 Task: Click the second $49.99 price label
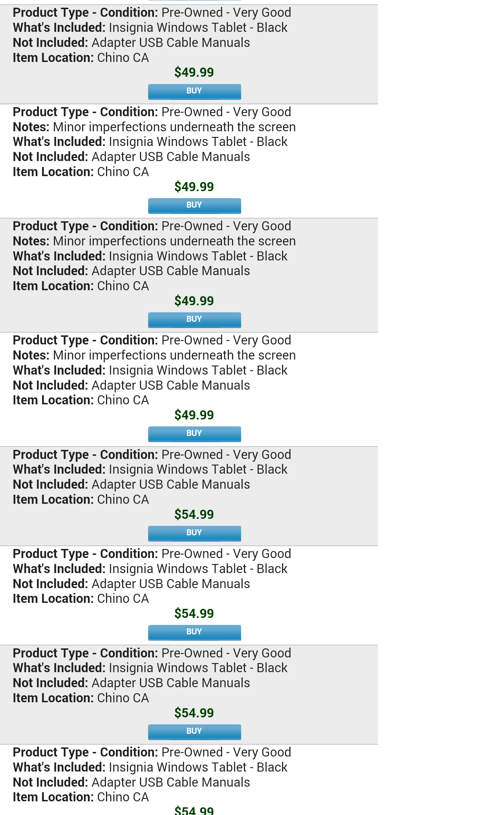pyautogui.click(x=194, y=187)
